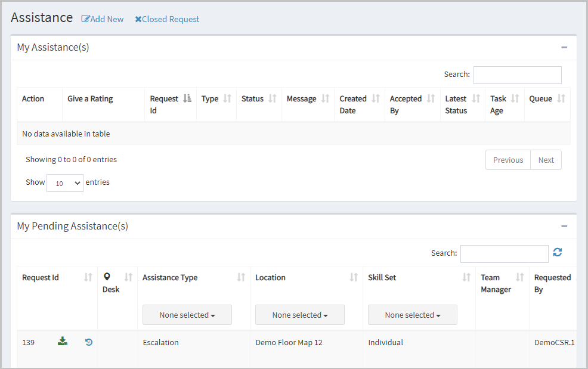Sort My Assistance table by Status
Image resolution: width=588 pixels, height=369 pixels.
pyautogui.click(x=273, y=98)
